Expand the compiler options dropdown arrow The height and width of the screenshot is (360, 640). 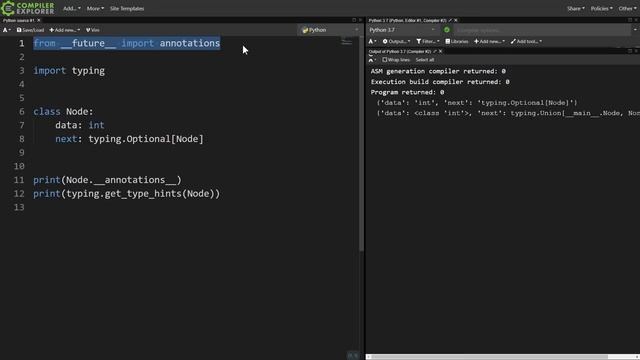tap(635, 30)
